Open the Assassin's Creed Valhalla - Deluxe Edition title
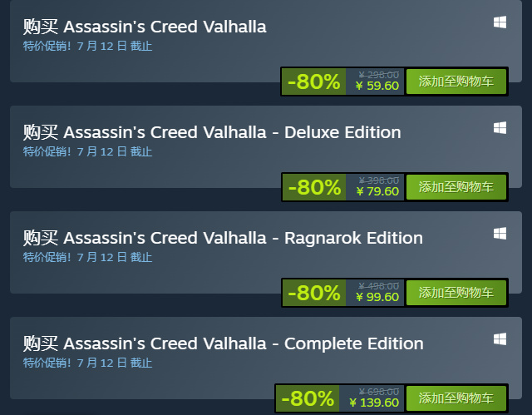 [x=212, y=132]
